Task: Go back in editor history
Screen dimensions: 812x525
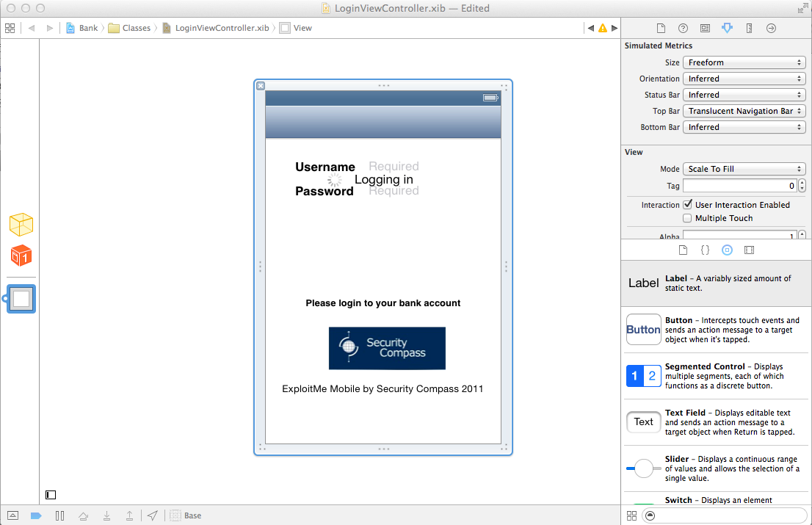Action: pyautogui.click(x=32, y=28)
